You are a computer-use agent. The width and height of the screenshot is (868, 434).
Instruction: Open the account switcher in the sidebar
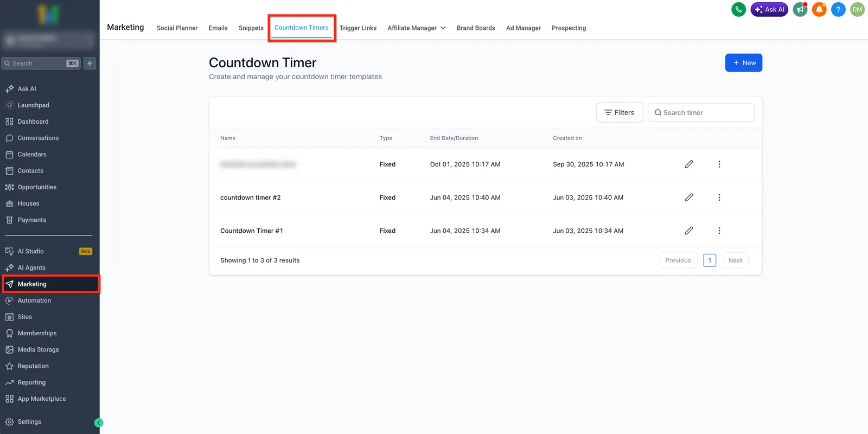point(49,40)
